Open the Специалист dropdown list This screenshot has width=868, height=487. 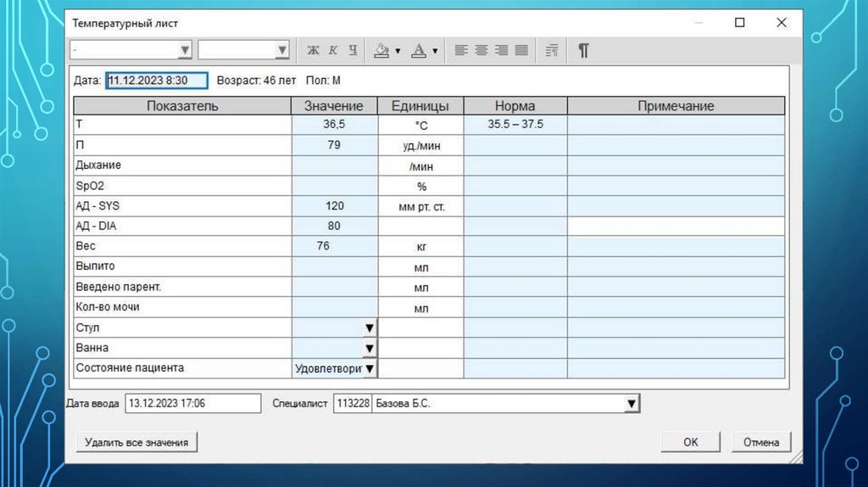(x=631, y=404)
